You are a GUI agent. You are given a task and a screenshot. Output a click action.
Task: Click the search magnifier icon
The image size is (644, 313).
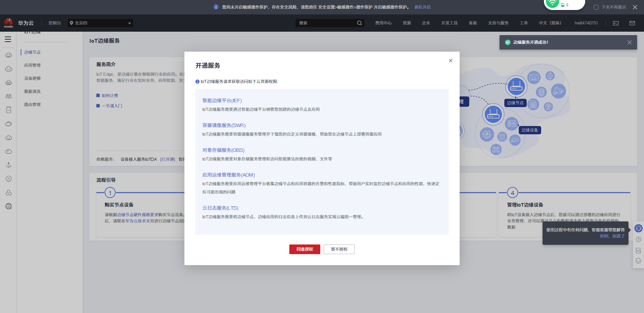click(x=359, y=23)
